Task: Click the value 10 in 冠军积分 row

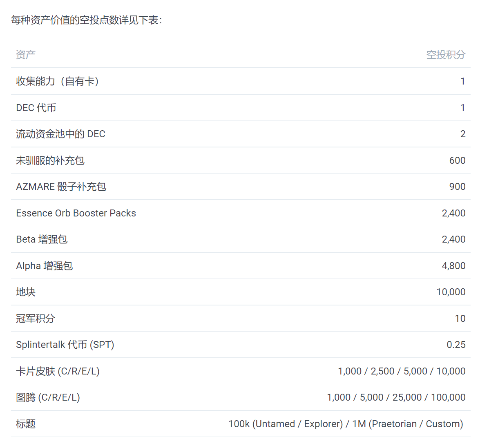Action: [x=460, y=319]
